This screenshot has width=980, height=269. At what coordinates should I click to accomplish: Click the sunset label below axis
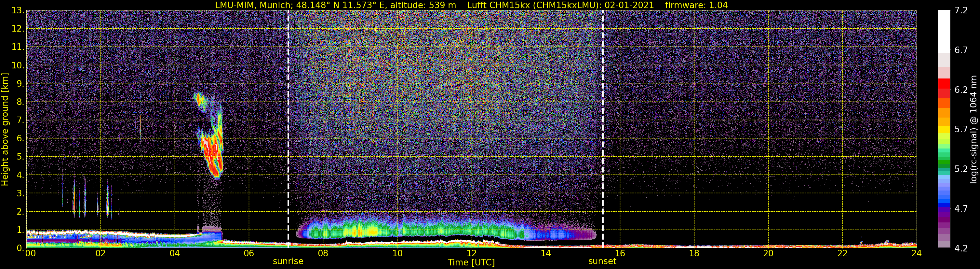point(602,262)
